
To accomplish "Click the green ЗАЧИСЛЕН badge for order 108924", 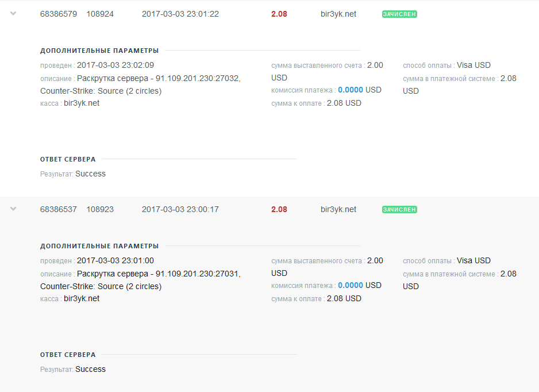I will (399, 14).
